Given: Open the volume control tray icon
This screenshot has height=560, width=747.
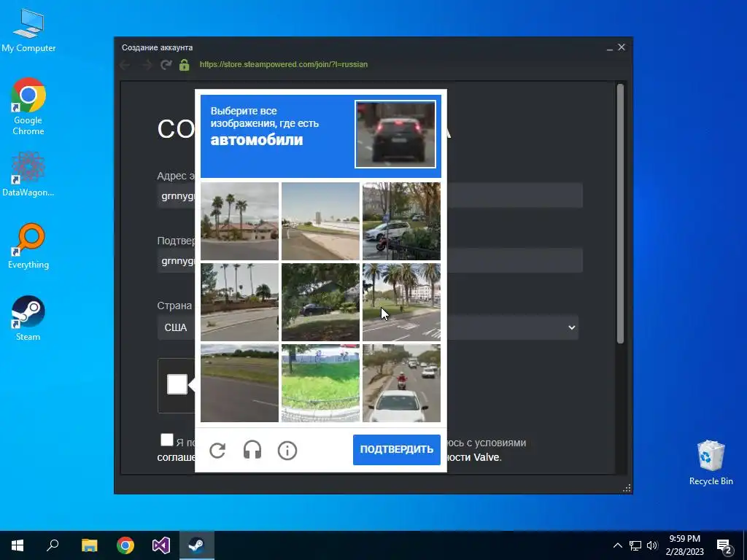Looking at the screenshot, I should pos(652,545).
